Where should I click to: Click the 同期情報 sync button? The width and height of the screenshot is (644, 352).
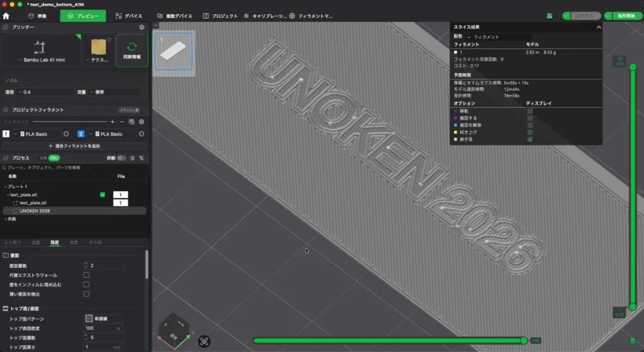(x=132, y=50)
